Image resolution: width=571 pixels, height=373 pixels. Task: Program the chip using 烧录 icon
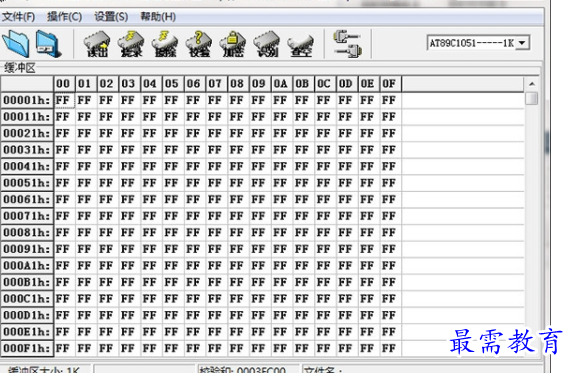(131, 44)
